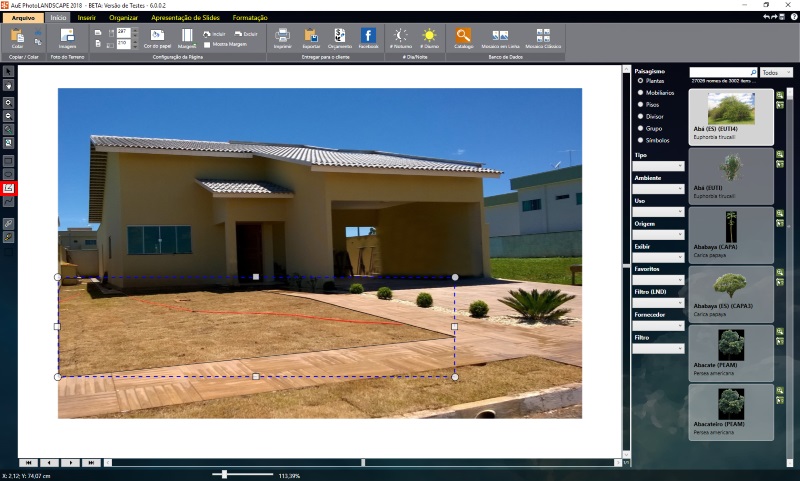Click the Cor do papel icon
The image size is (800, 481).
pyautogui.click(x=157, y=35)
